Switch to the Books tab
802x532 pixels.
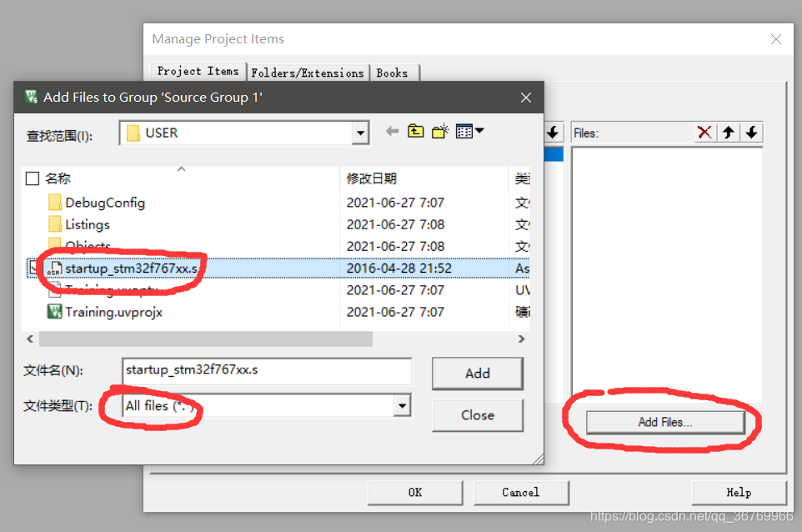[x=393, y=73]
